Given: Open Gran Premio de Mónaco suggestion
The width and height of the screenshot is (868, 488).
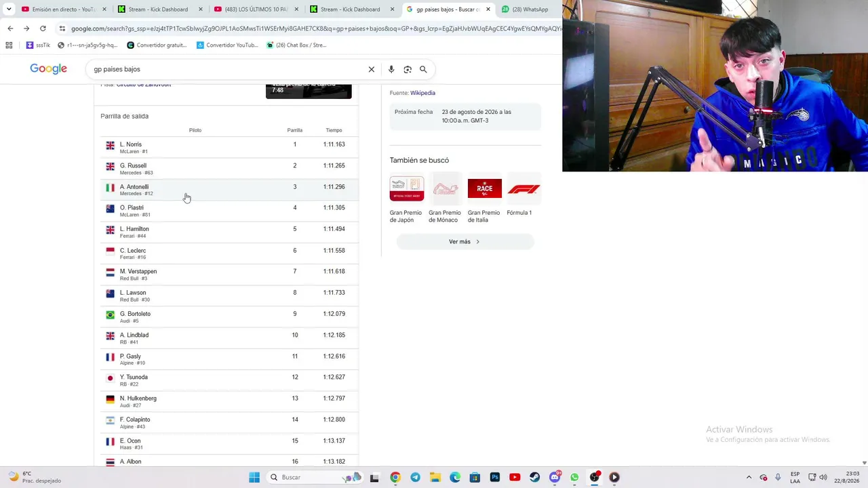Looking at the screenshot, I should coord(445,199).
